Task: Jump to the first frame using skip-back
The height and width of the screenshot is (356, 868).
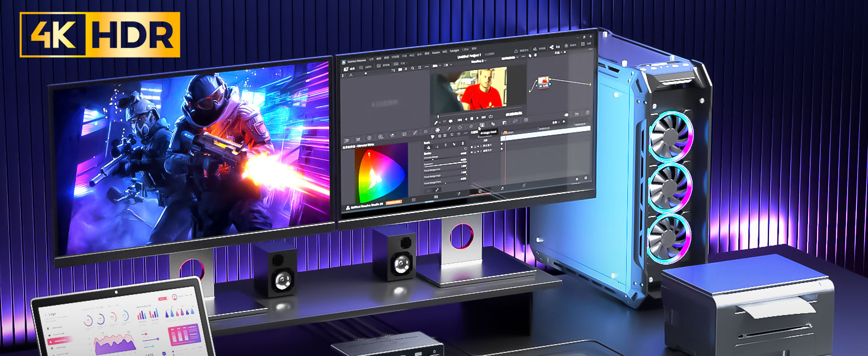Action: click(459, 119)
